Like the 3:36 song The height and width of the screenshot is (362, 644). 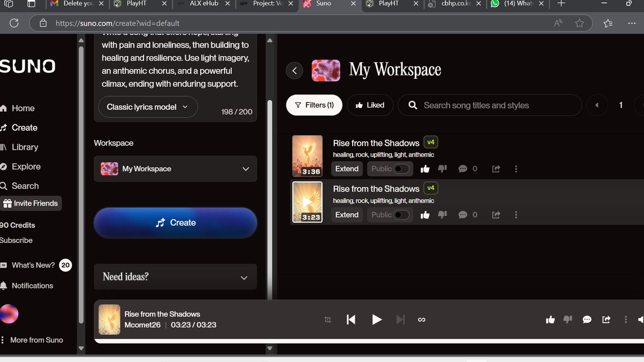pyautogui.click(x=425, y=169)
